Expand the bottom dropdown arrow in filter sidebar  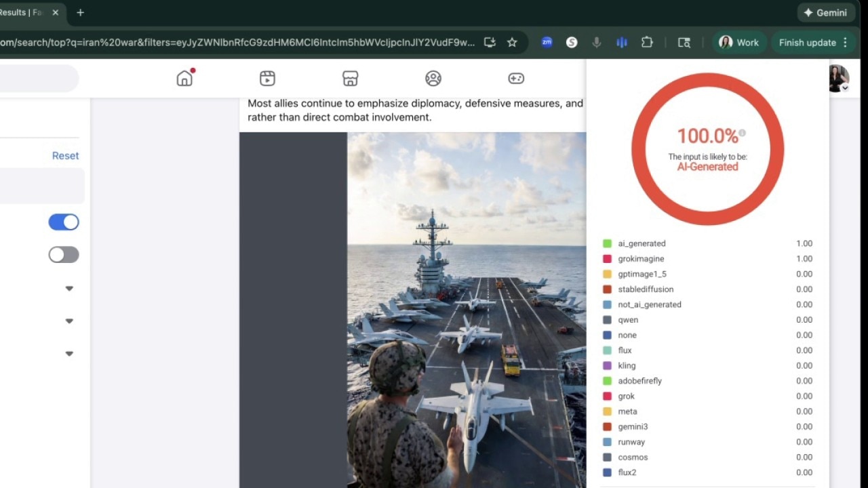(69, 354)
